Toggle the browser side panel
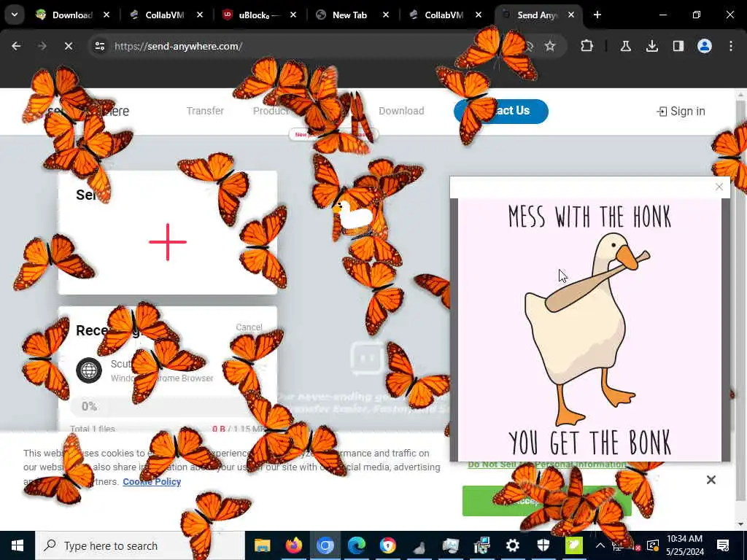 click(x=678, y=46)
